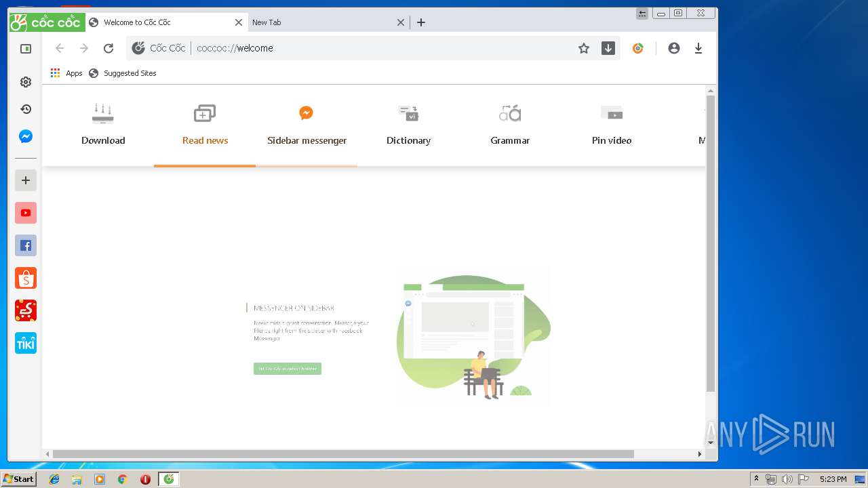
Task: Go forward to next page
Action: click(84, 48)
